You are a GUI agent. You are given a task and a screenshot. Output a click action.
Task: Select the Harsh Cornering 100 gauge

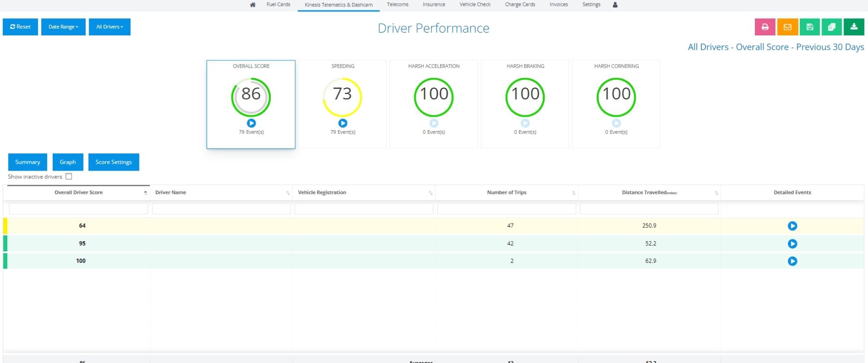pos(616,97)
